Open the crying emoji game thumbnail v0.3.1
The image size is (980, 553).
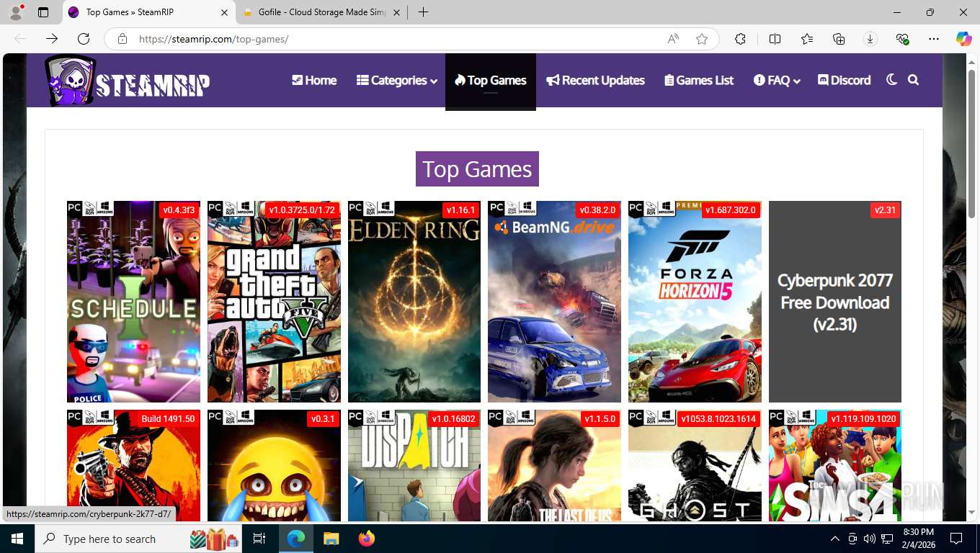coord(274,466)
